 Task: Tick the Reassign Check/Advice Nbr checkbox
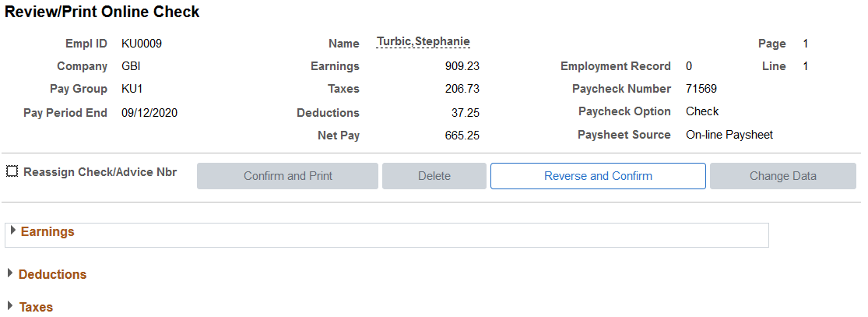[12, 172]
